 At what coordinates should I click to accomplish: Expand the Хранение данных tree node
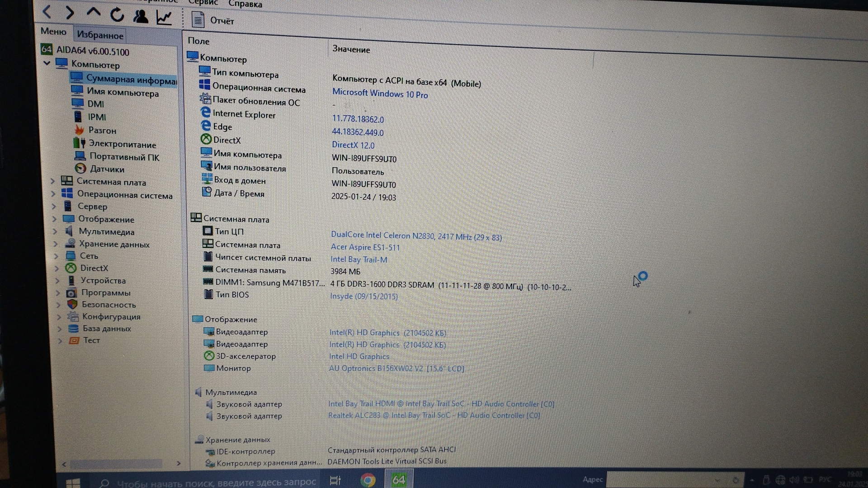[x=56, y=244]
